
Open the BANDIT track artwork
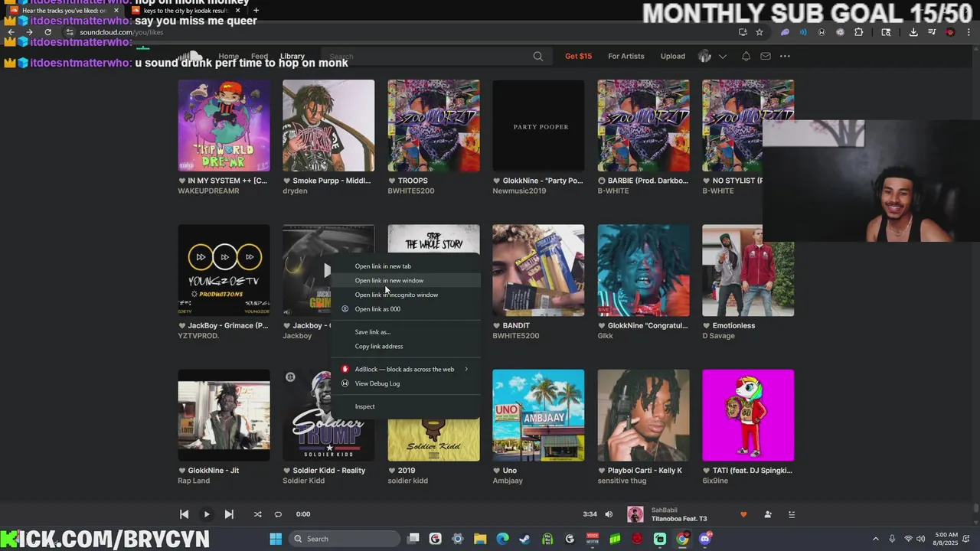tap(538, 270)
